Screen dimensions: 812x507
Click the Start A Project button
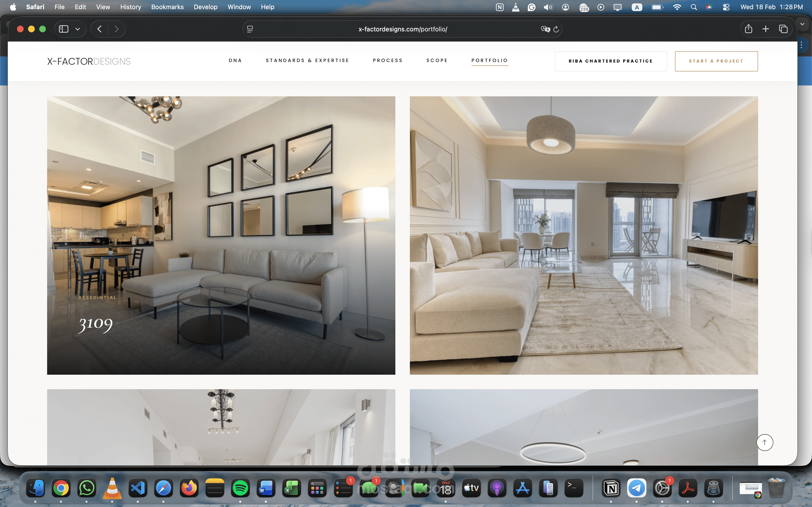click(716, 61)
